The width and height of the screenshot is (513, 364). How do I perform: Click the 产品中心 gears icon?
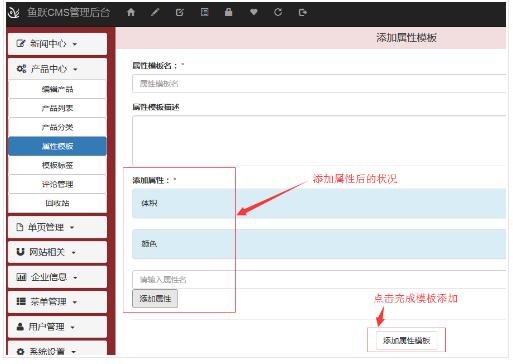point(21,69)
